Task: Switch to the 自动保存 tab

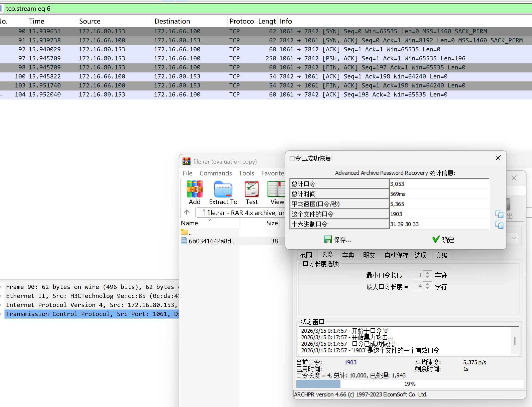Action: click(x=396, y=255)
